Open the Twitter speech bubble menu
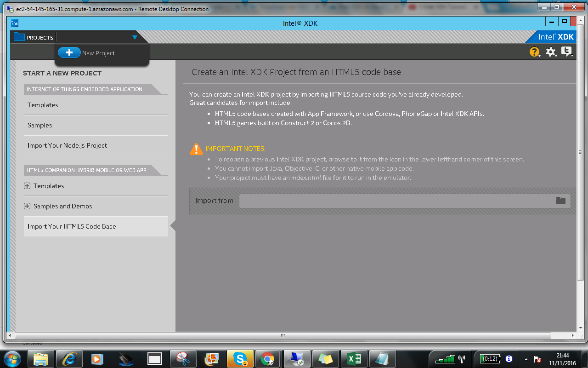 click(566, 52)
